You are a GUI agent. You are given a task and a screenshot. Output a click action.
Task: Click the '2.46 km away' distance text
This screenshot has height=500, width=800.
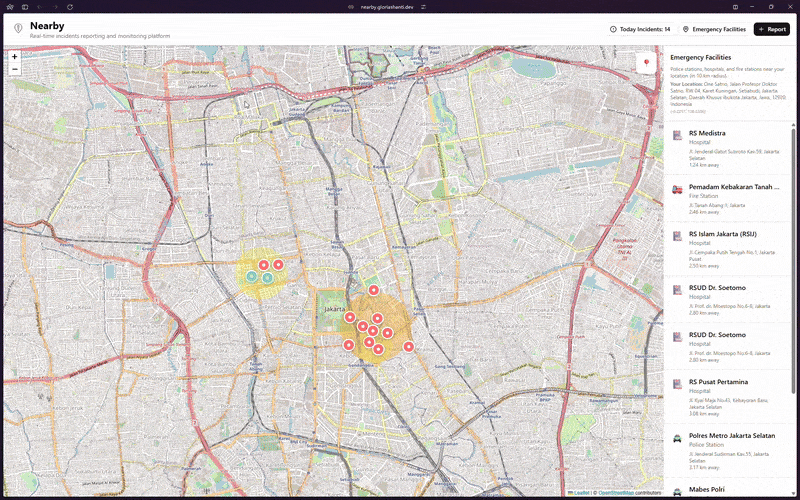click(x=704, y=211)
